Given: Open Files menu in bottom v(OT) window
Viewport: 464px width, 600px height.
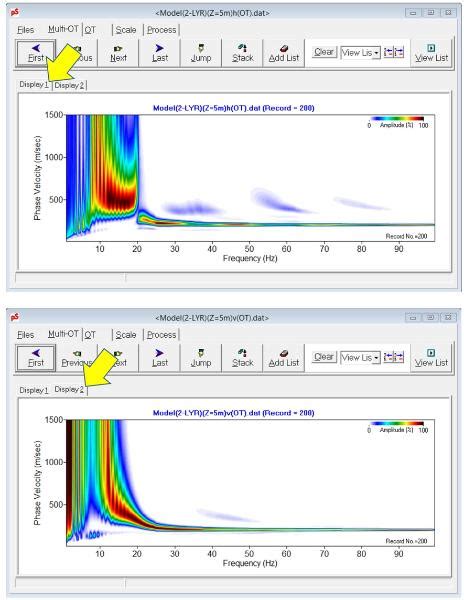Looking at the screenshot, I should point(26,335).
